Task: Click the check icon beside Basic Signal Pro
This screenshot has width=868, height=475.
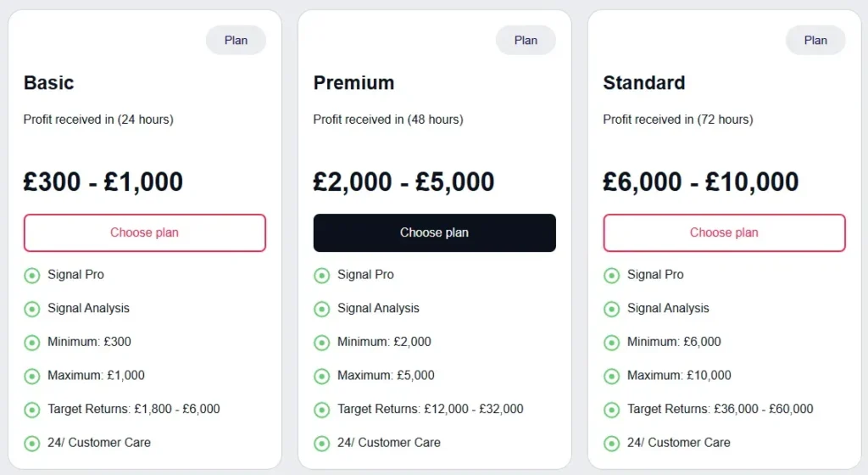Action: 32,275
